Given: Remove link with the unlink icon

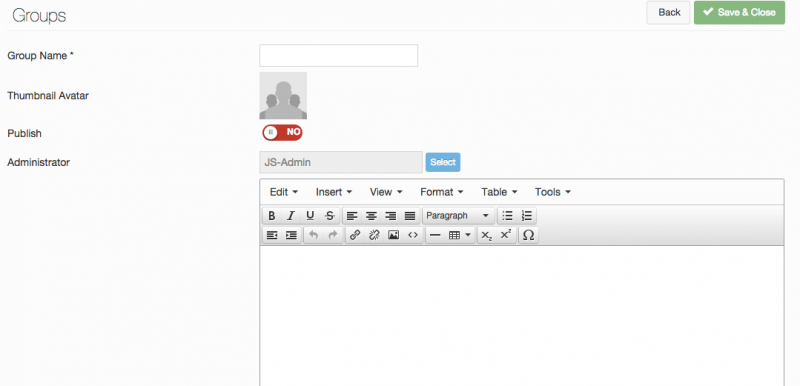Looking at the screenshot, I should click(374, 235).
